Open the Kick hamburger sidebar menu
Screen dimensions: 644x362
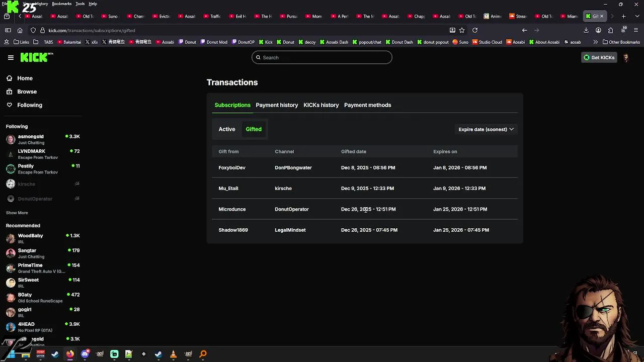point(11,57)
